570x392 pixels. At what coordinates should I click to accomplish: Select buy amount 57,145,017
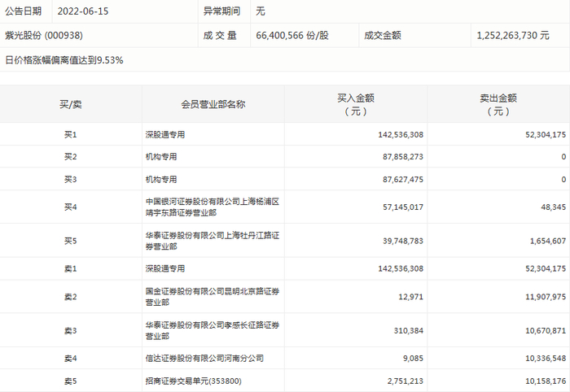click(403, 207)
